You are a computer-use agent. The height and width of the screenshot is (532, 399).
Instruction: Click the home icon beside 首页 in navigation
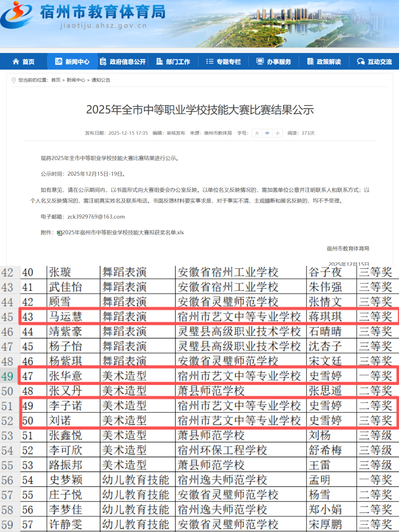(x=16, y=62)
